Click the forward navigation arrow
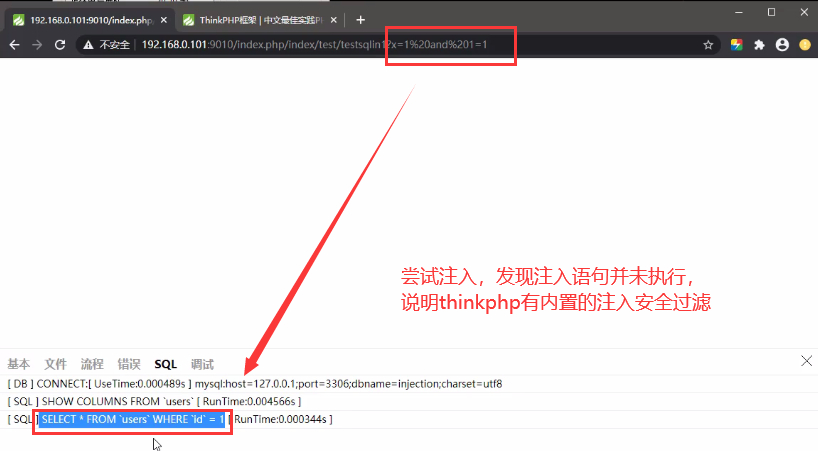Screen dimensions: 818x451 point(37,45)
